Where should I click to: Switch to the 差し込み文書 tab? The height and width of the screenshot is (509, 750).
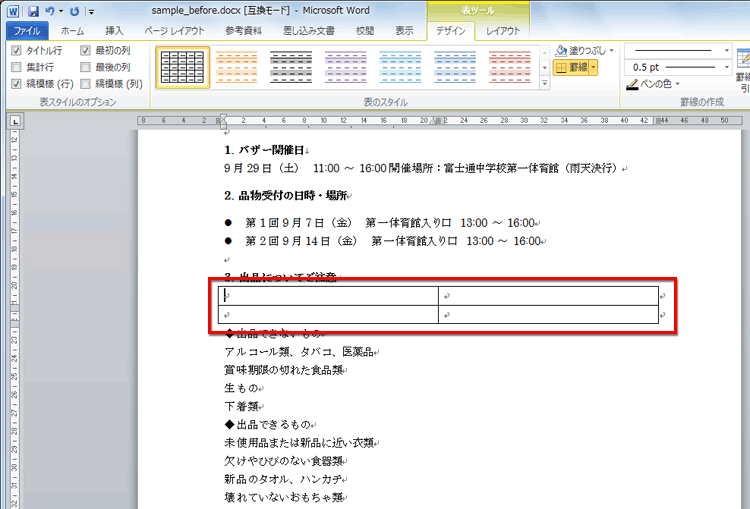pos(309,31)
